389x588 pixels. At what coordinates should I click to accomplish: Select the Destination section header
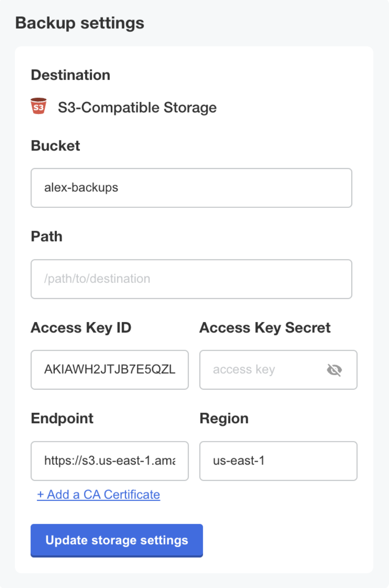point(70,75)
